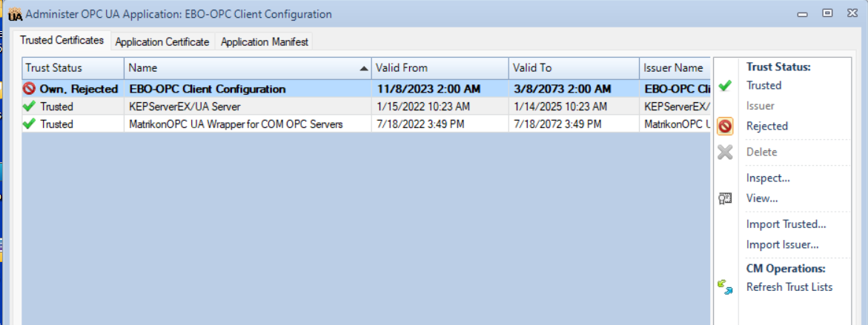Screen dimensions: 868x325
Task: Click the green check icon of MatrikonOPC row
Action: [30, 124]
